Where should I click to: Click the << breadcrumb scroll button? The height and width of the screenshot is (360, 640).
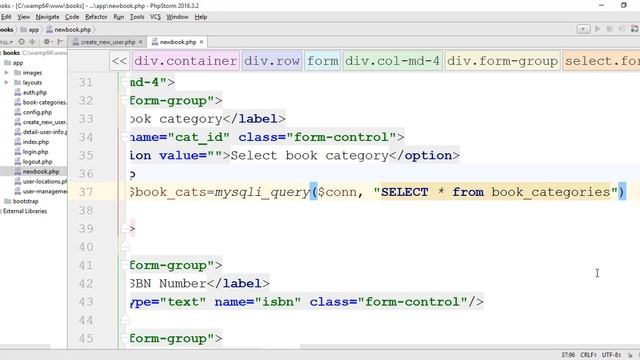(120, 61)
